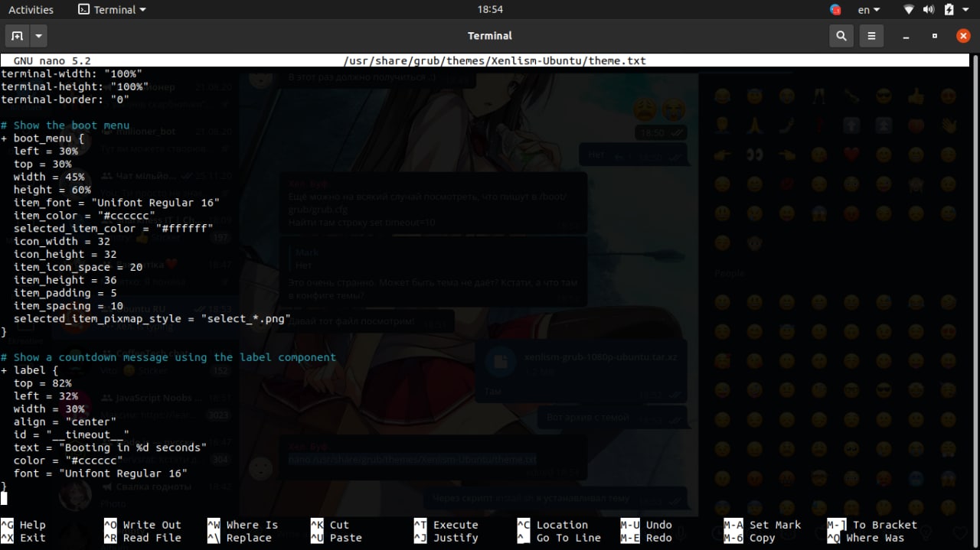Click the 'Execute' nano shortcut label
980x550 pixels.
coord(456,525)
